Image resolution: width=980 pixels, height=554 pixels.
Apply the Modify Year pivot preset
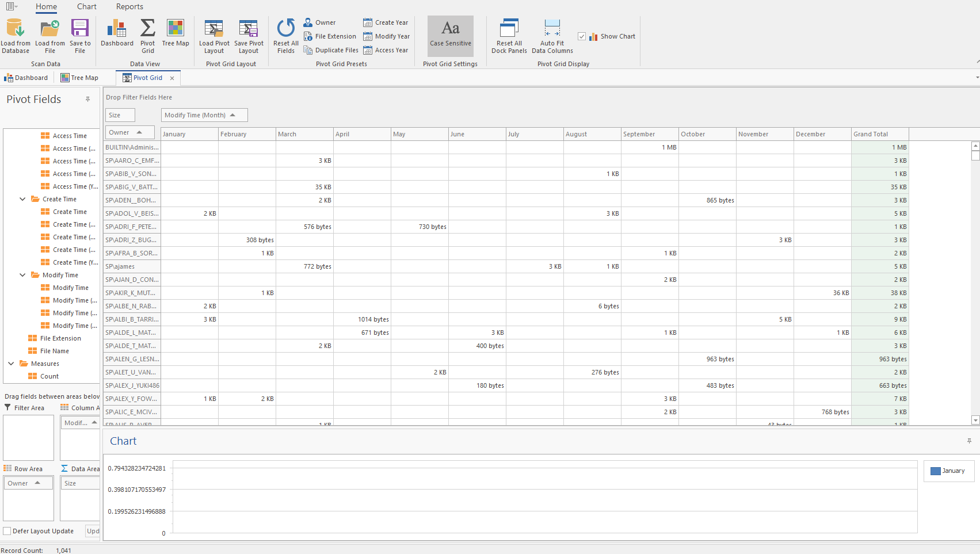(x=386, y=36)
